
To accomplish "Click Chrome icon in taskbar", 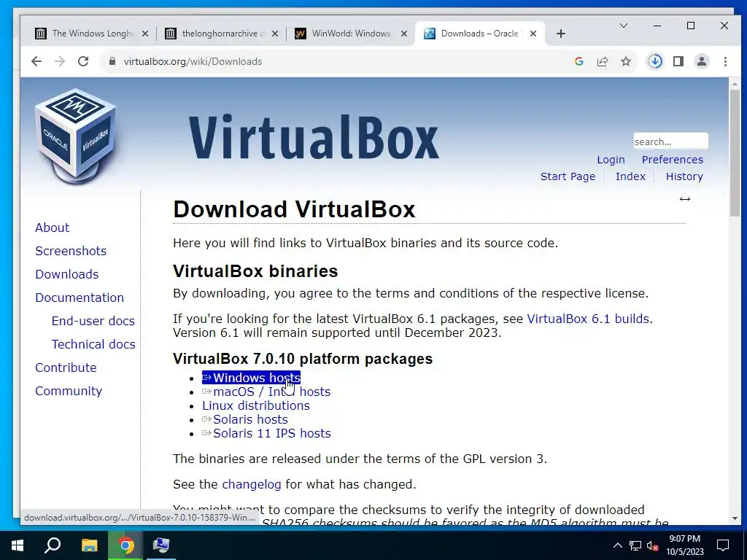I will point(125,545).
